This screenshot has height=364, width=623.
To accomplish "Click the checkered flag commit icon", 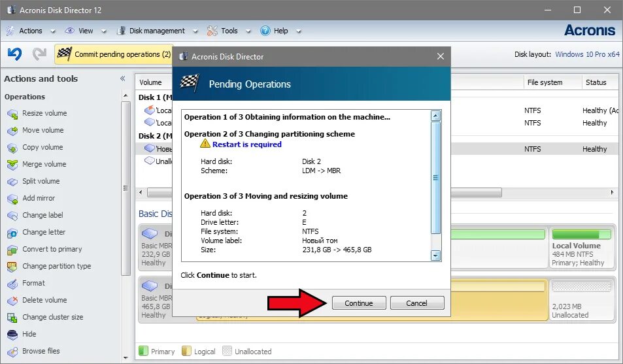I will pos(64,54).
